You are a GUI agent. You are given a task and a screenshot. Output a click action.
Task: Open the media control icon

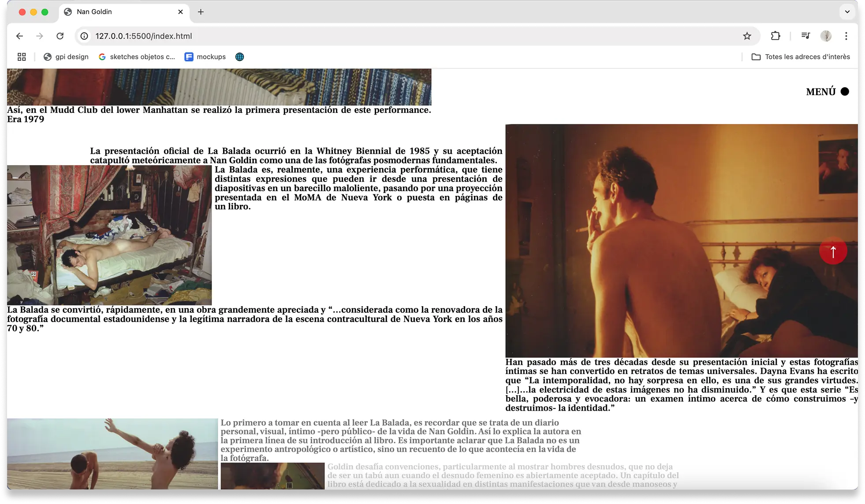click(805, 36)
